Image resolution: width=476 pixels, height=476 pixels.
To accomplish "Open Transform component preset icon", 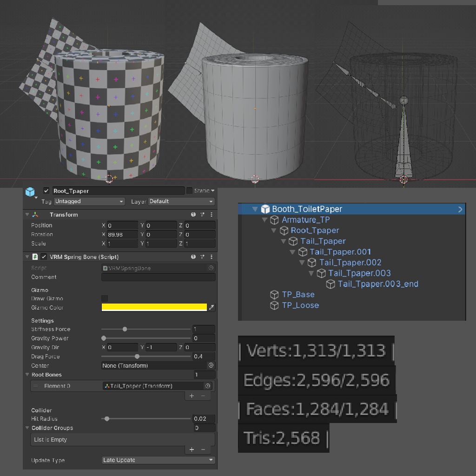I will pyautogui.click(x=202, y=214).
